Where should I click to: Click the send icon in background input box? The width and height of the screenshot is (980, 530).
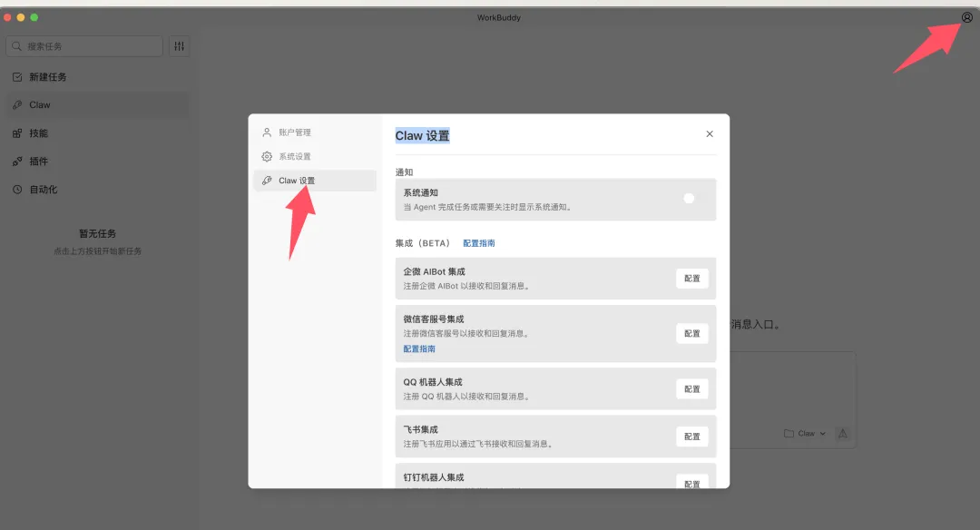point(842,433)
